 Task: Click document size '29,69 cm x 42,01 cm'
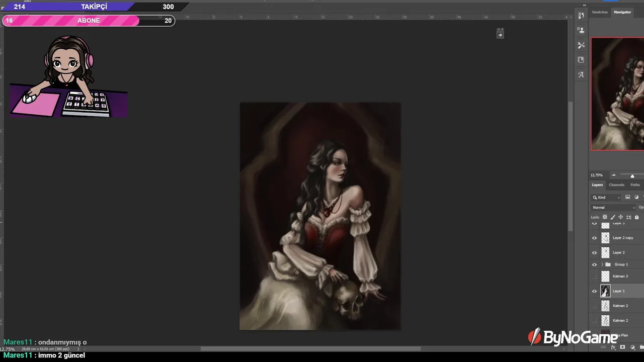pos(45,349)
